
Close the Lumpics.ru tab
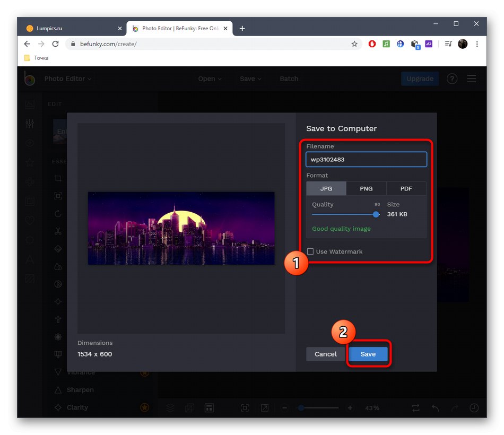(119, 28)
